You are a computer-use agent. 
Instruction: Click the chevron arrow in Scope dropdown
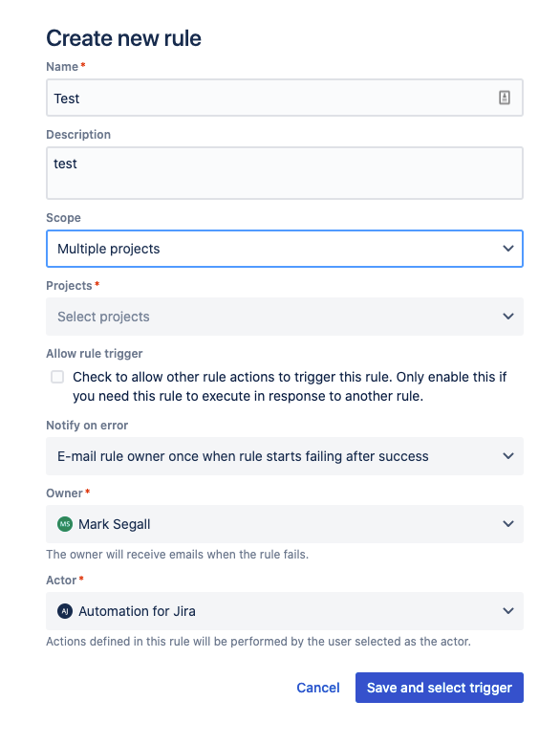(508, 249)
